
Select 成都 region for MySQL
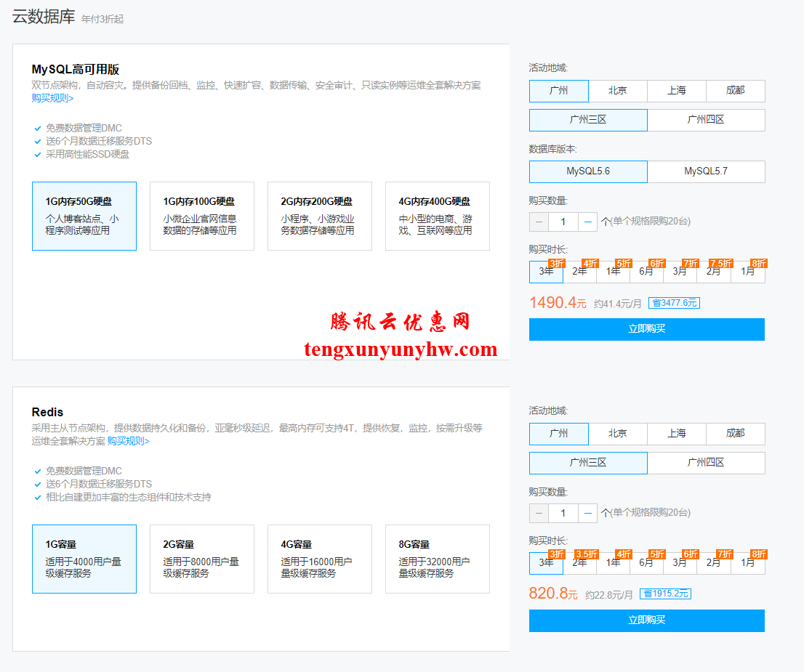click(x=736, y=91)
